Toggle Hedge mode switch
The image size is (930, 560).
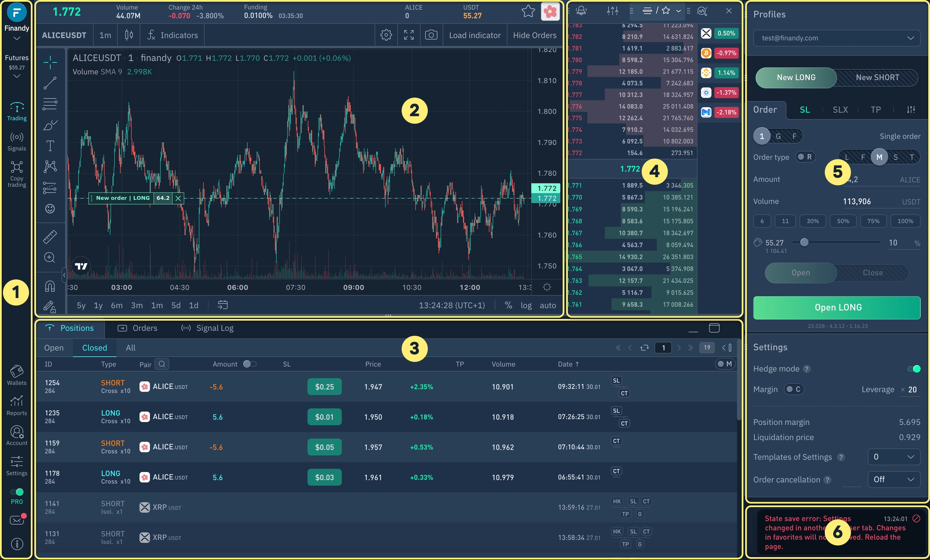pos(914,369)
